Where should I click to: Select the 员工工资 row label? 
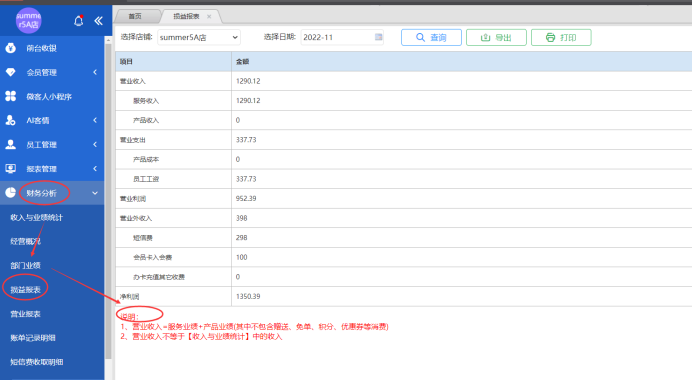coord(146,179)
